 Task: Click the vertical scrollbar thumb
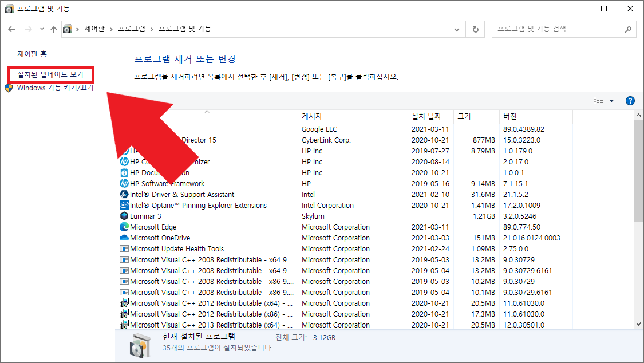(x=639, y=171)
